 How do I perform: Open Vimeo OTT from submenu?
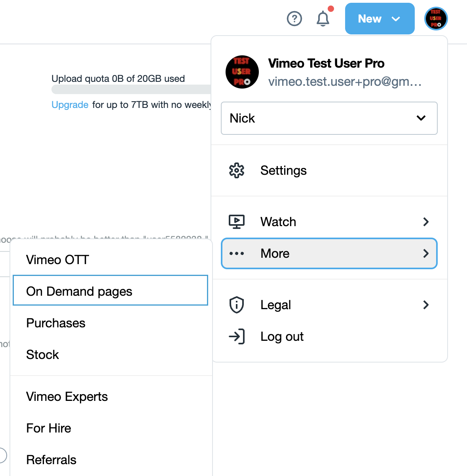[58, 260]
